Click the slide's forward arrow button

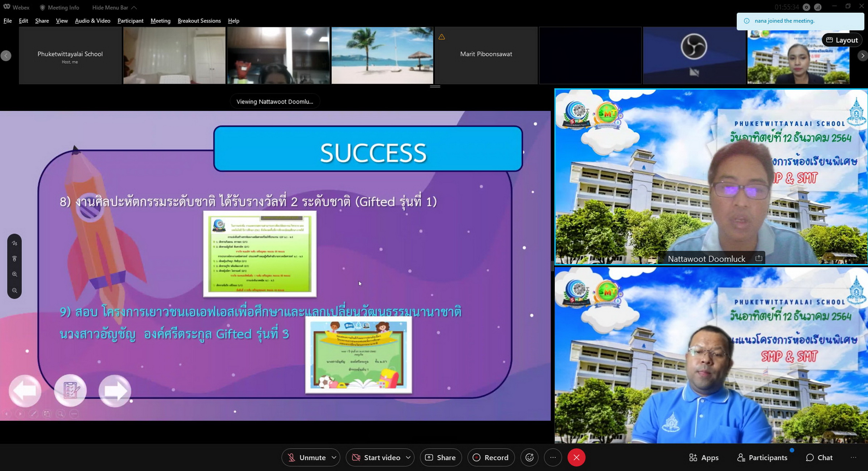[115, 391]
